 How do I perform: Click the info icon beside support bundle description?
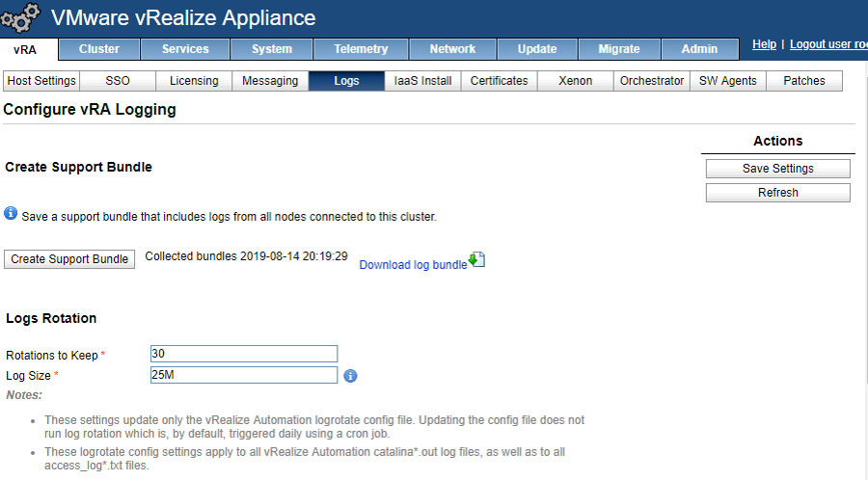11,213
